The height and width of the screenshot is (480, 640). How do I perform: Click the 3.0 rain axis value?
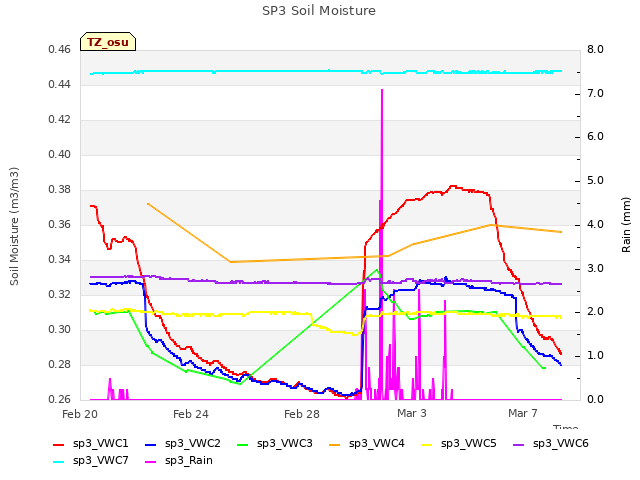596,269
